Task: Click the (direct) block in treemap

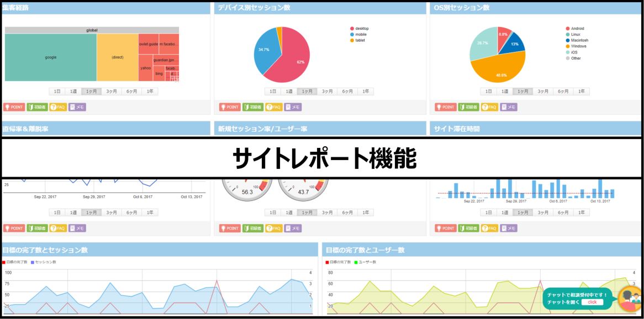Action: (x=118, y=57)
